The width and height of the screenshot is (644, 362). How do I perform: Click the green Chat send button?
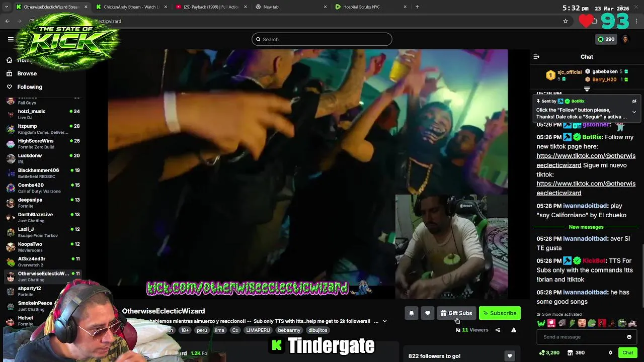(627, 352)
